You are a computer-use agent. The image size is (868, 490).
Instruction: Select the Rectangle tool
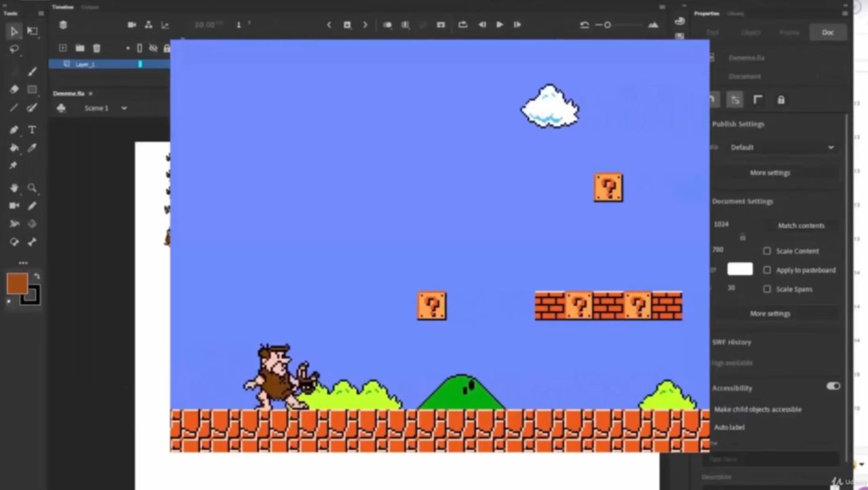pyautogui.click(x=32, y=90)
